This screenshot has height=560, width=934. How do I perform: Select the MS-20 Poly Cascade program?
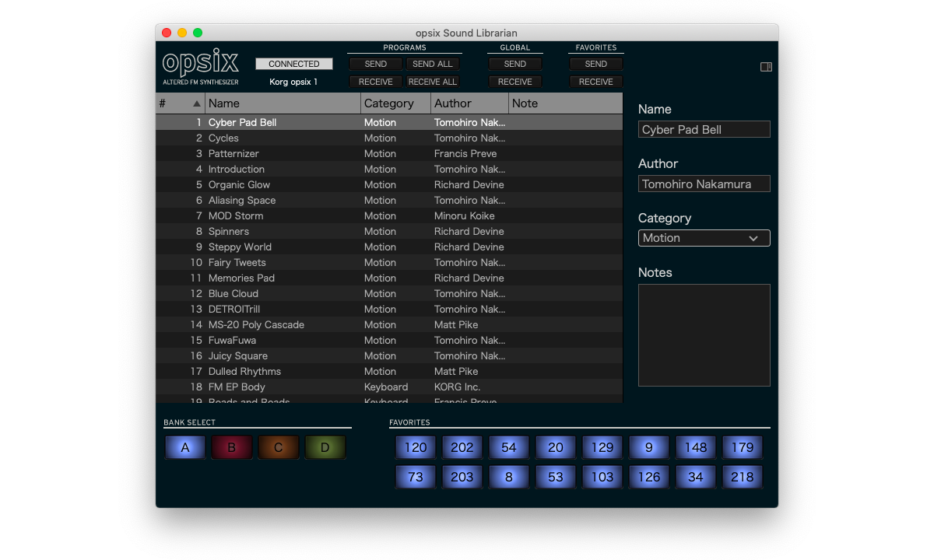pos(389,324)
